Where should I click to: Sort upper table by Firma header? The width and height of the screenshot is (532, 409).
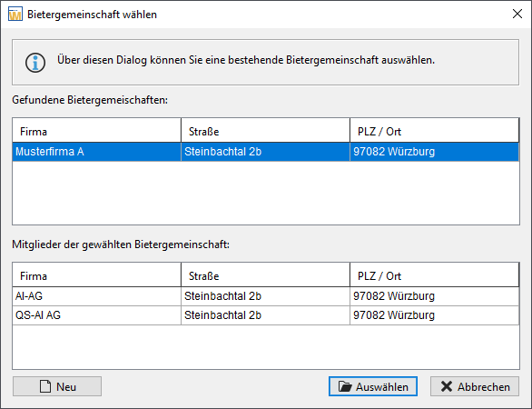coord(97,131)
